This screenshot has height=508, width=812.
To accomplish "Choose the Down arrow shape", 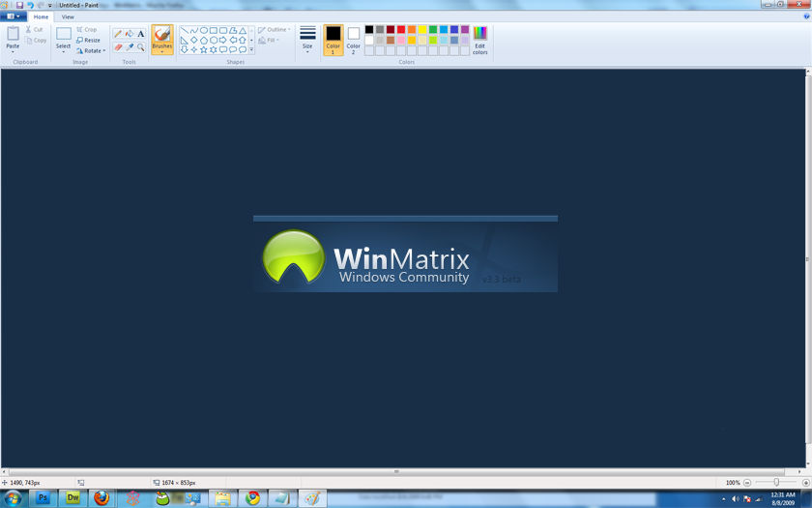I will [185, 49].
